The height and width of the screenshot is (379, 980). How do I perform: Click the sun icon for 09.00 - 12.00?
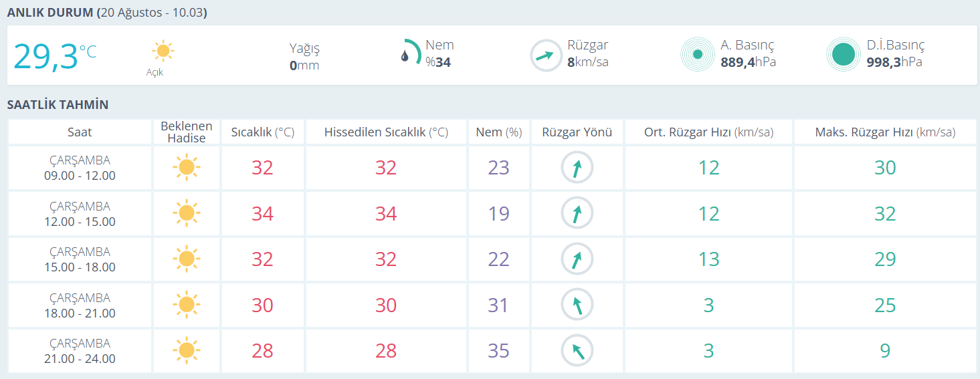(186, 167)
